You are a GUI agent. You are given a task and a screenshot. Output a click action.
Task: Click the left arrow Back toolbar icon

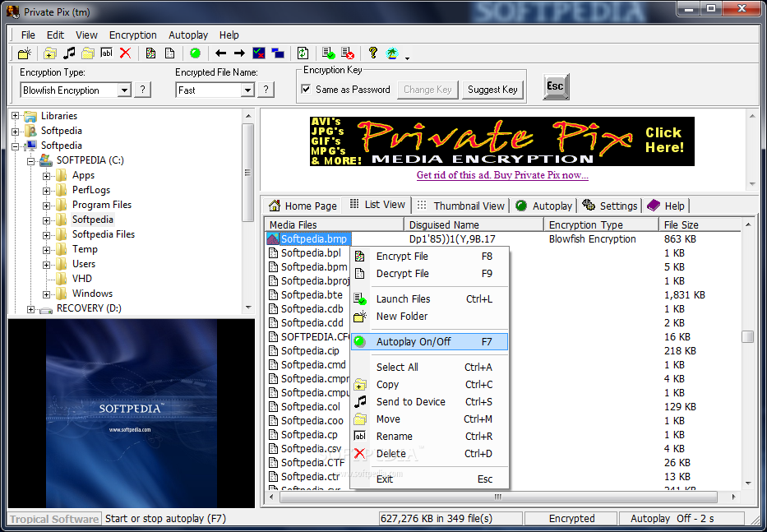pyautogui.click(x=220, y=53)
